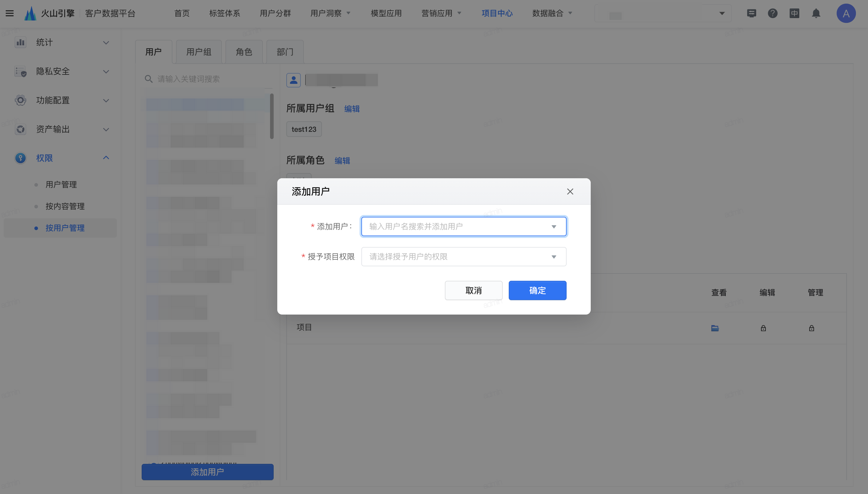Switch to the 用户组 tab

(x=199, y=52)
